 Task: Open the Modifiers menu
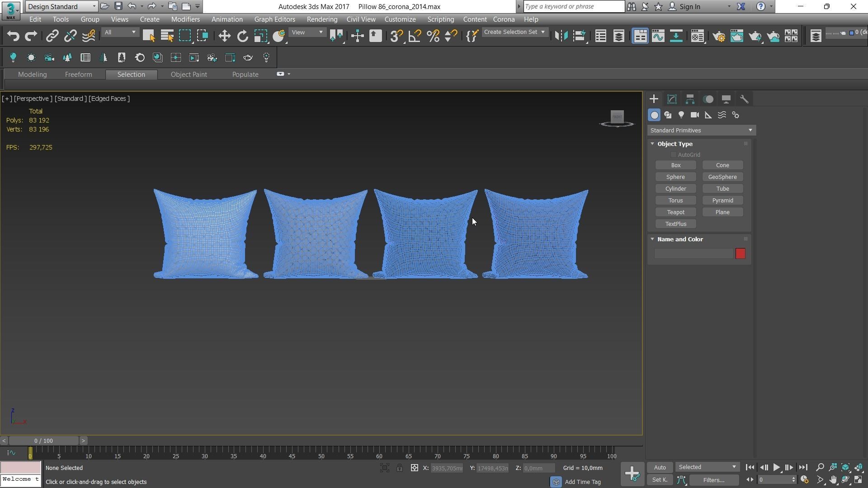(185, 19)
